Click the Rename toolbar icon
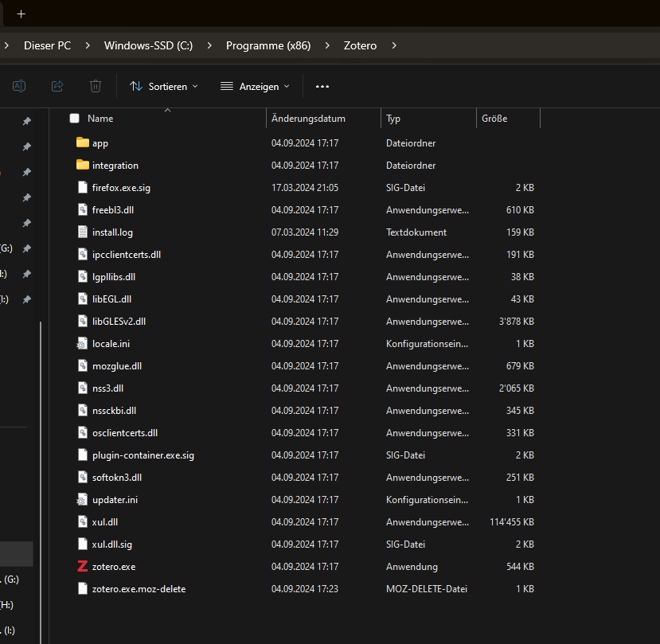 pyautogui.click(x=19, y=86)
